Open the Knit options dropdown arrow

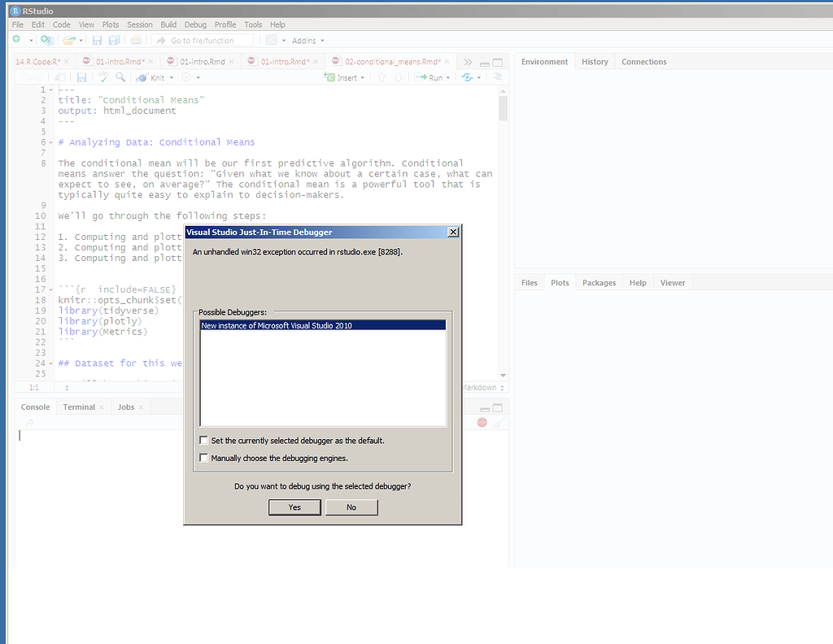click(x=172, y=78)
